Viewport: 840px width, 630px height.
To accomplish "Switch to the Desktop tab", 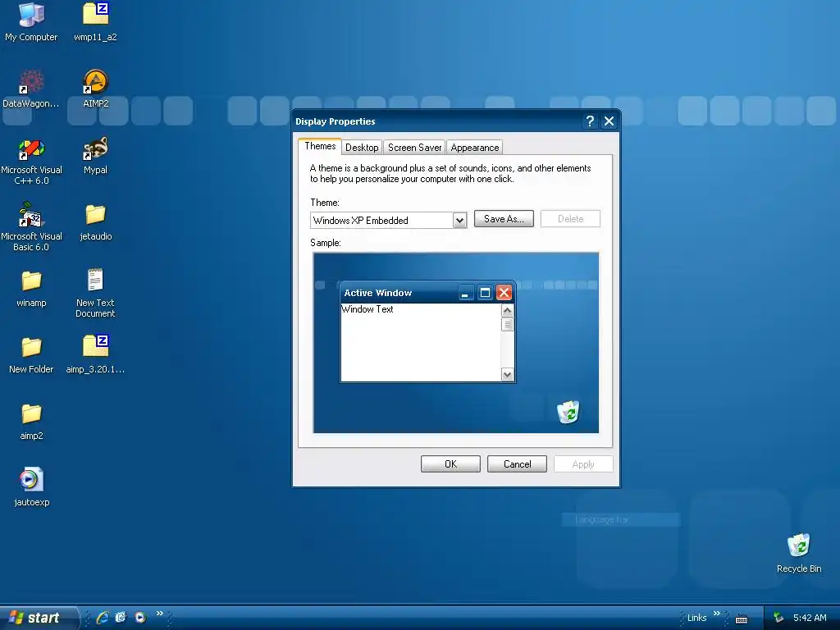I will [x=362, y=148].
